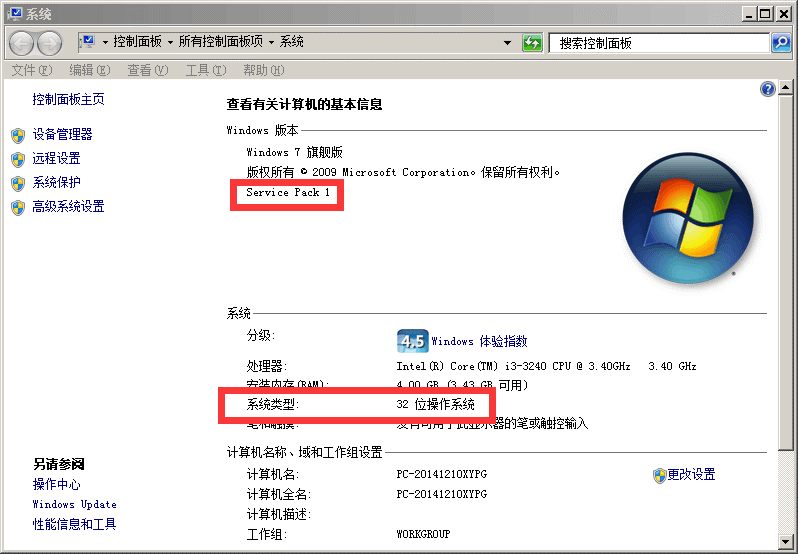Open the 编辑(E) menu
Image resolution: width=798 pixels, height=554 pixels.
[x=90, y=70]
